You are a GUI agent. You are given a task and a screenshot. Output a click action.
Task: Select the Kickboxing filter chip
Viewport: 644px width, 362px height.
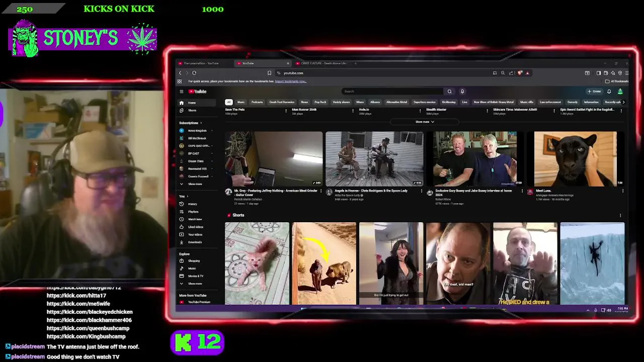coord(448,102)
